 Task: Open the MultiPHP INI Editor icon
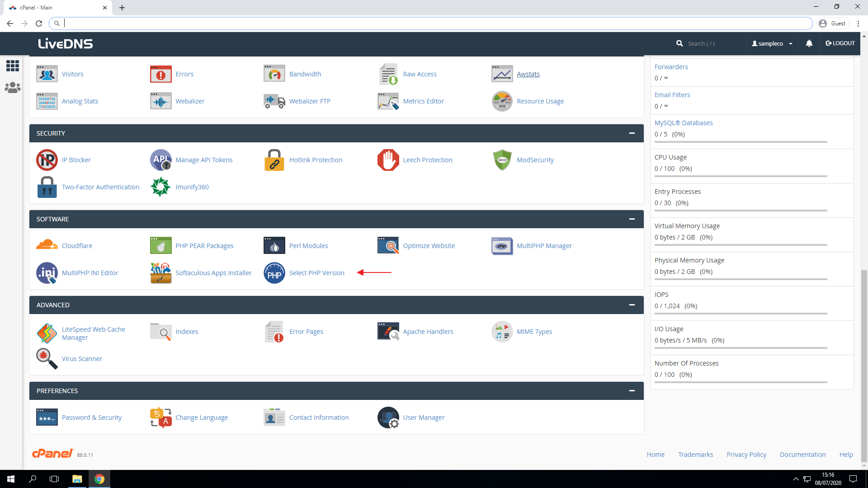click(x=47, y=273)
